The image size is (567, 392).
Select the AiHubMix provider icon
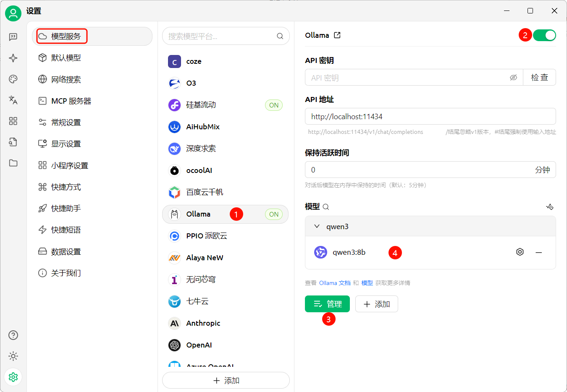(174, 127)
